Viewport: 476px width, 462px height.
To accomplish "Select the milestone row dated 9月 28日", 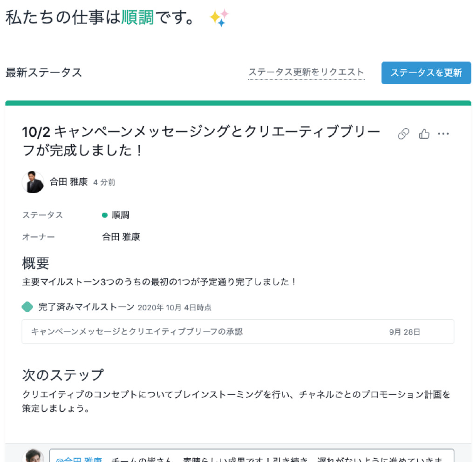I will coord(238,332).
